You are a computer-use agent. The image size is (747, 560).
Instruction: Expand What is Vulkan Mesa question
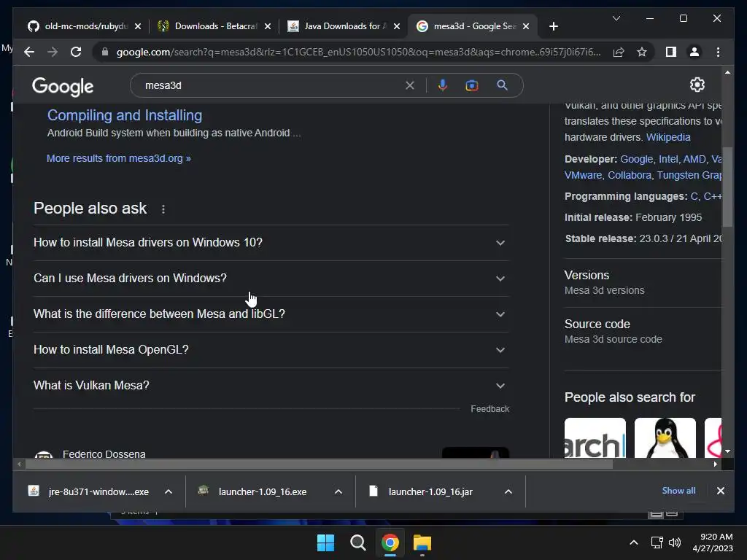(x=271, y=385)
